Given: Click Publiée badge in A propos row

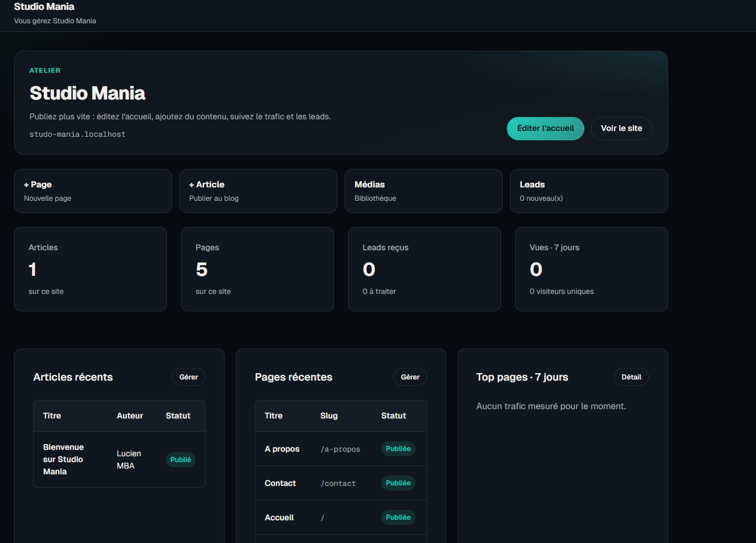Looking at the screenshot, I should coord(398,449).
